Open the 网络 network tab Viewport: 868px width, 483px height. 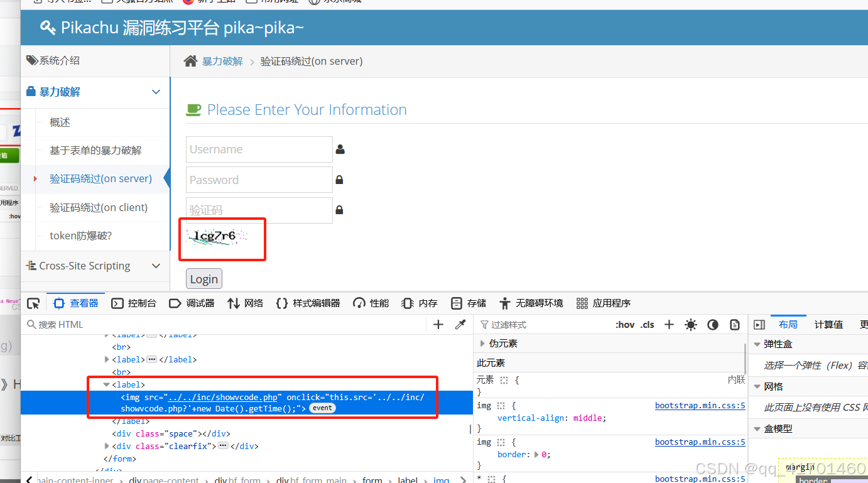click(246, 303)
